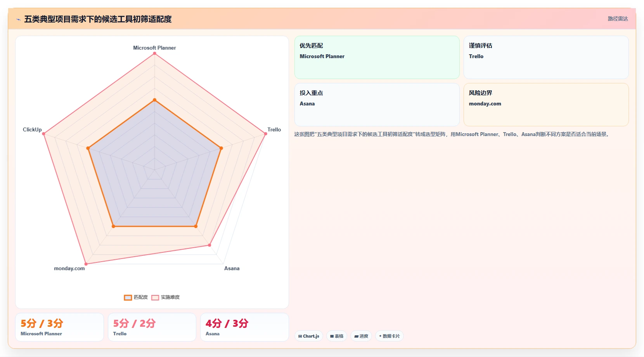Click the orange 匹配度 point on monday.com axis
644x357 pixels.
point(113,226)
